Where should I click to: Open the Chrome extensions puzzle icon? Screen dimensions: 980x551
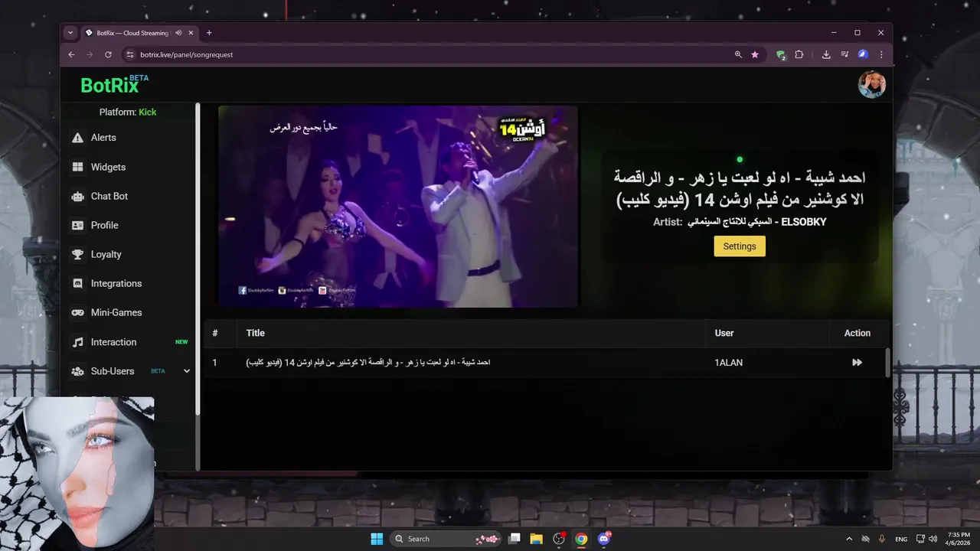(x=799, y=54)
